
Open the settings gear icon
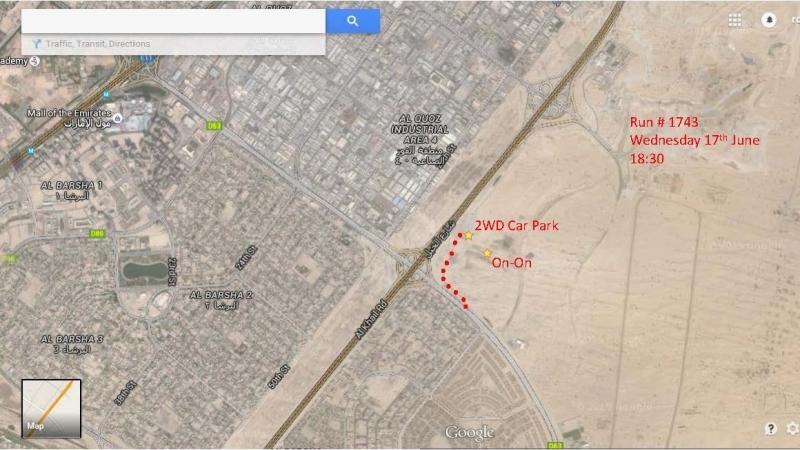[792, 429]
